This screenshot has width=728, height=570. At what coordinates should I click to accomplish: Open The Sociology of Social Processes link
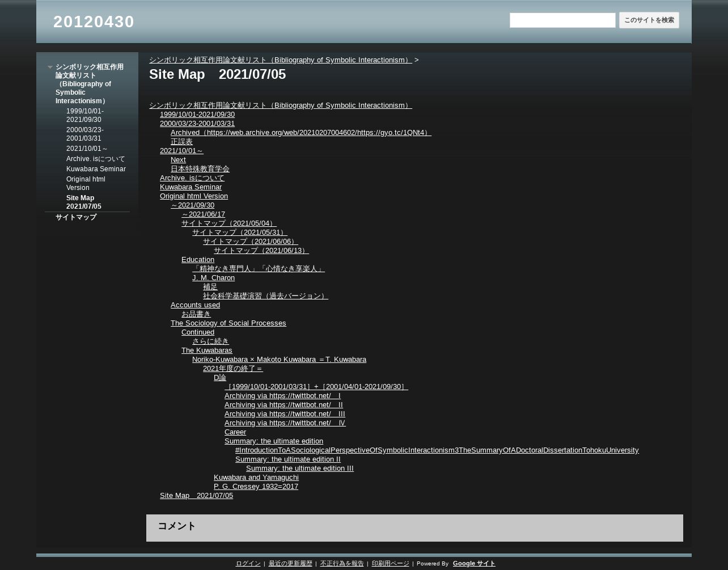228,323
